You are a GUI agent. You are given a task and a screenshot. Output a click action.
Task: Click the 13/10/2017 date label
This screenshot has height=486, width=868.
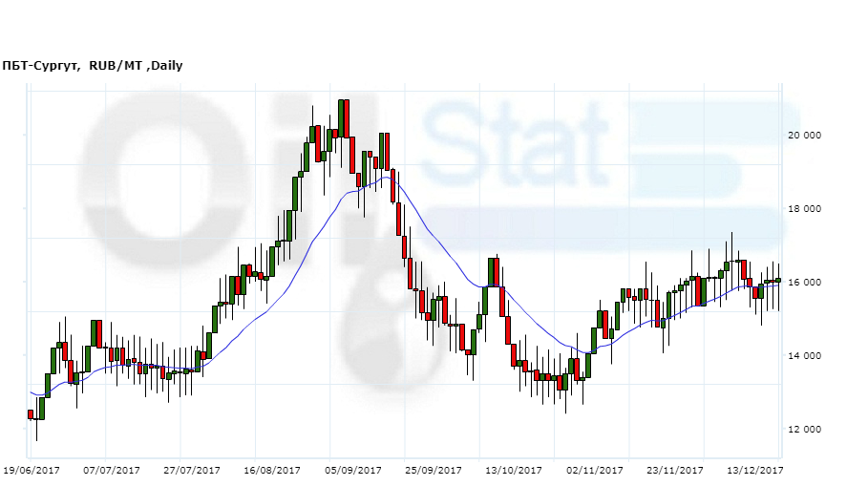(514, 470)
